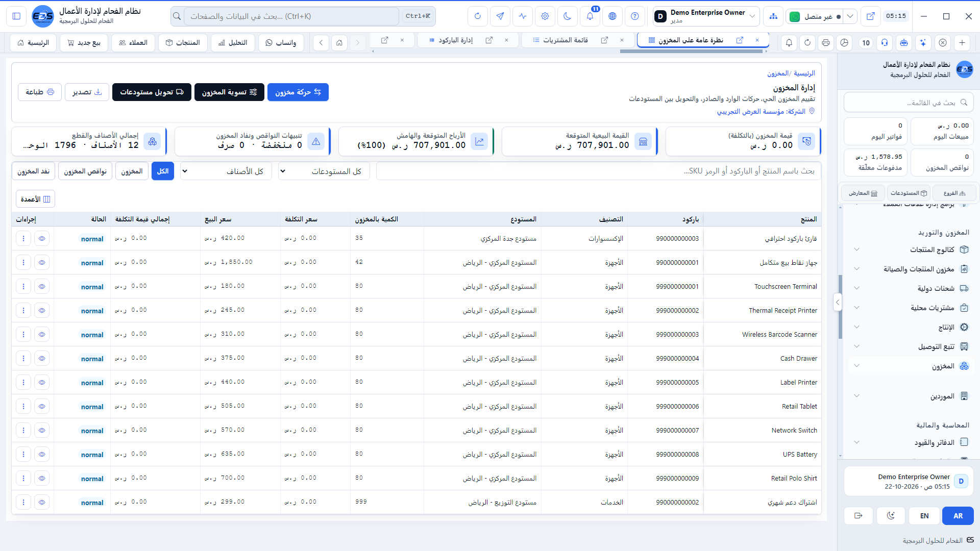Open كل الأصناف categories dropdown
980x551 pixels.
[226, 171]
